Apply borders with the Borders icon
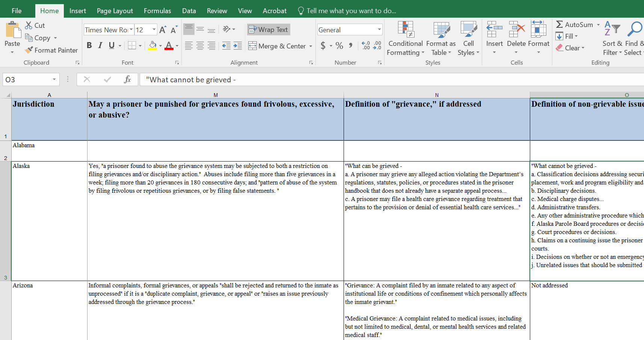The width and height of the screenshot is (644, 340). [132, 45]
